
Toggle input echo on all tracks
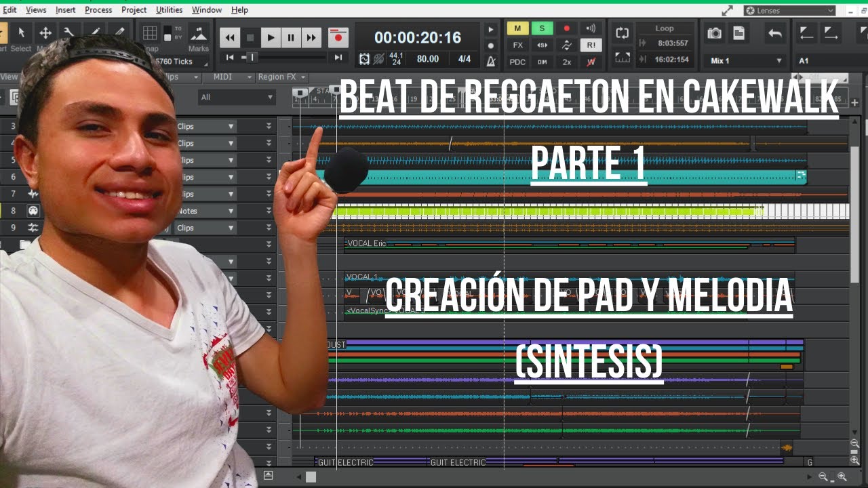(591, 28)
